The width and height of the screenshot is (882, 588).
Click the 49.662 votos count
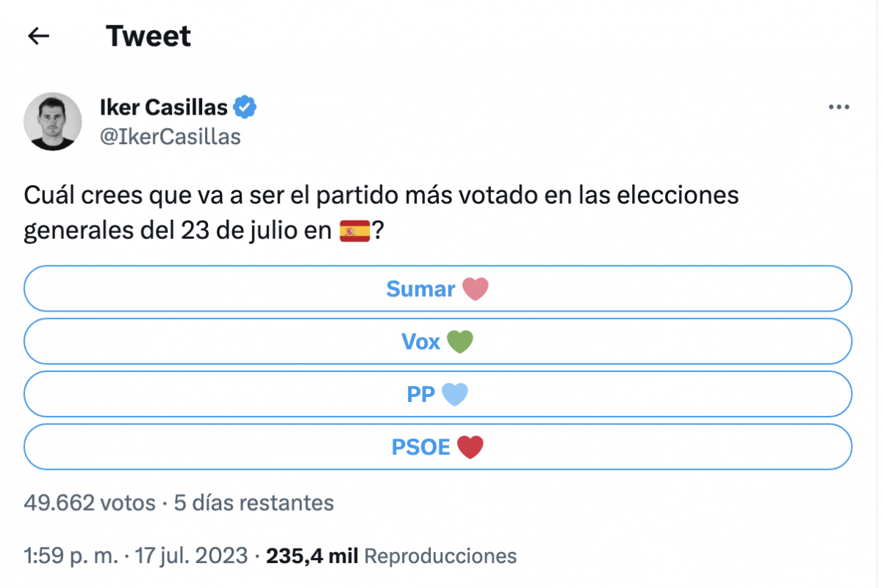90,503
